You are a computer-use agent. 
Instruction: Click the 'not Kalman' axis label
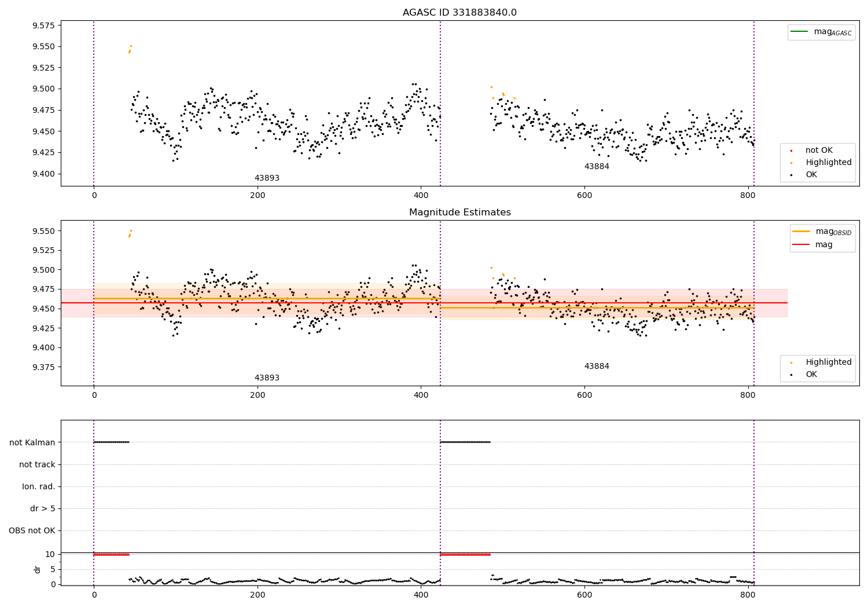pyautogui.click(x=32, y=442)
